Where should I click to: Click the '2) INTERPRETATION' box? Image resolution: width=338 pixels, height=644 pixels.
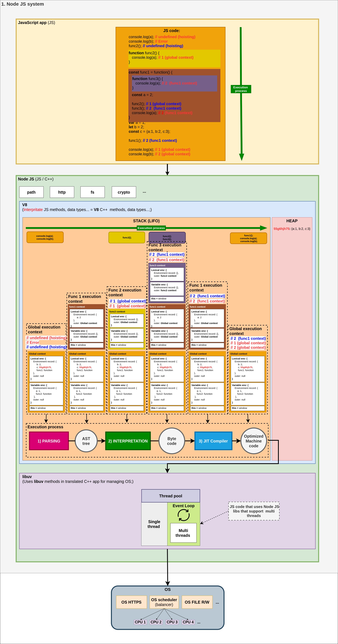128,441
